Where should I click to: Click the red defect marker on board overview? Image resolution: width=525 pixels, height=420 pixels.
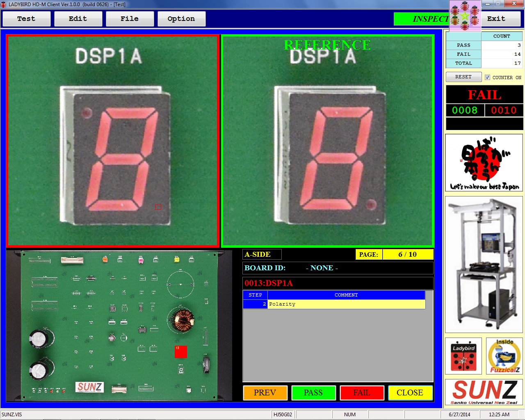pos(181,352)
